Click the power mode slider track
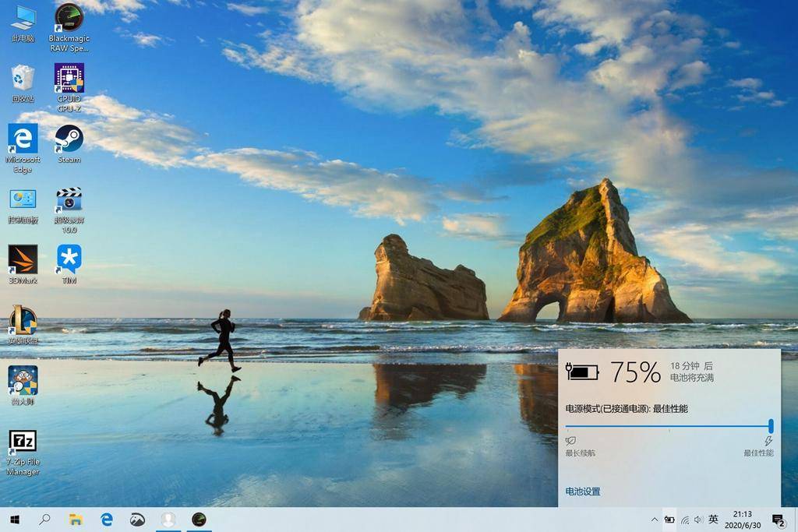798x532 pixels. point(669,426)
